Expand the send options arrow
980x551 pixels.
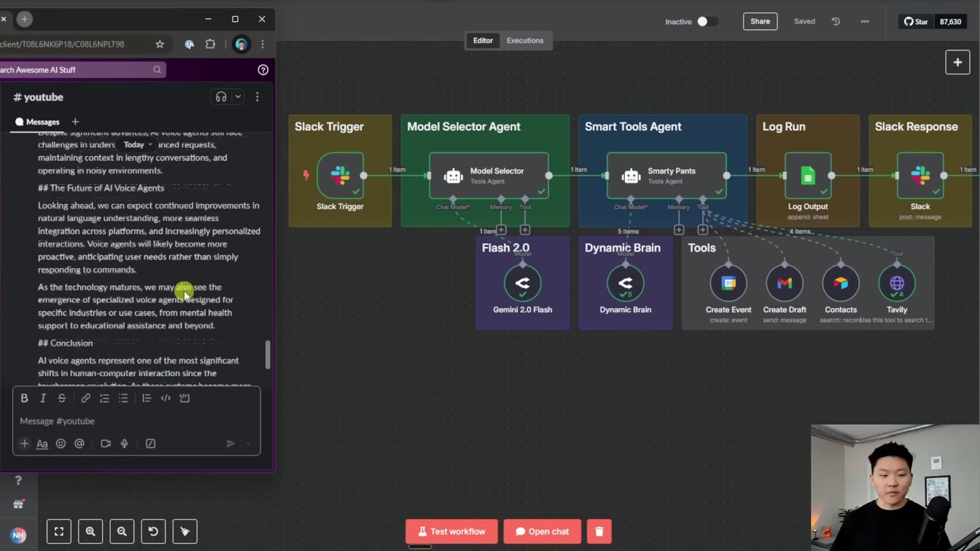[249, 443]
